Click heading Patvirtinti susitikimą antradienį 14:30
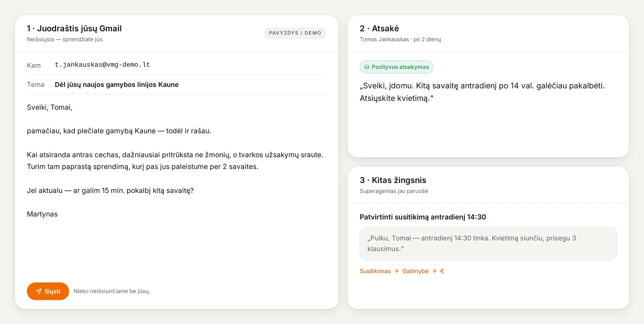 [423, 217]
